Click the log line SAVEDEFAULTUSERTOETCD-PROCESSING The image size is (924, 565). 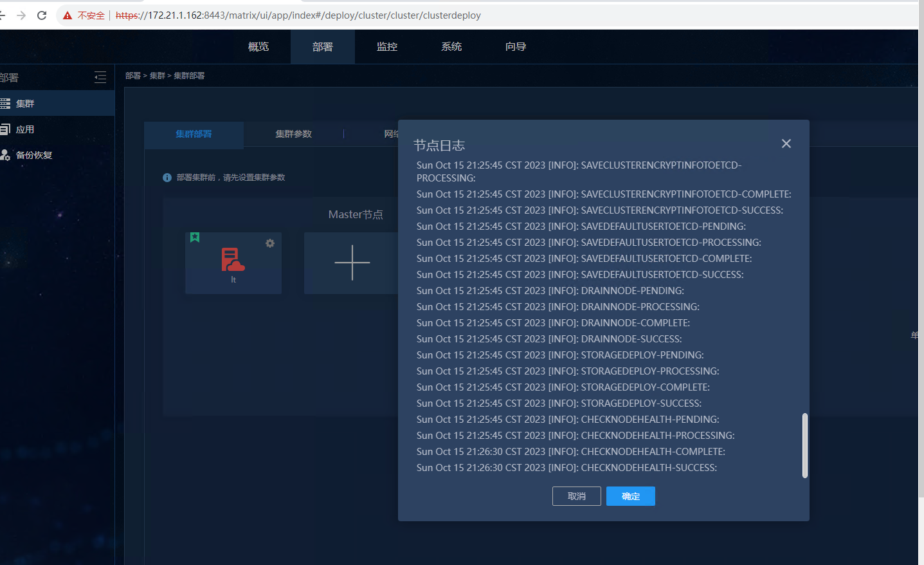(x=589, y=243)
